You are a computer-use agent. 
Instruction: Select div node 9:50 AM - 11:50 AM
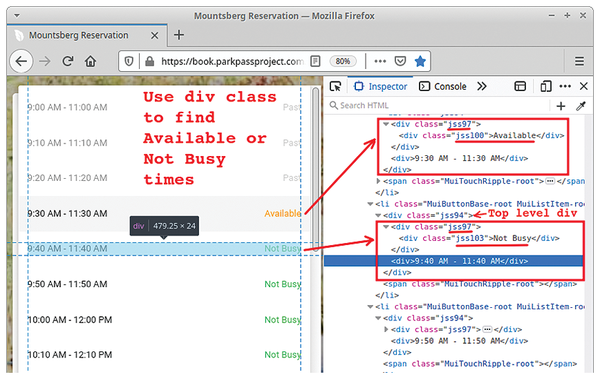[x=459, y=341]
